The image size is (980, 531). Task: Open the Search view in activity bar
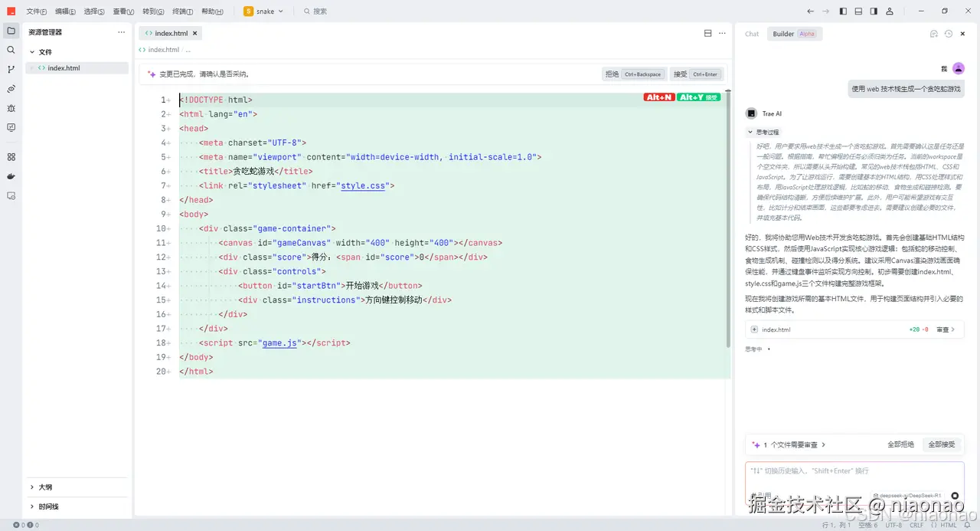pos(11,50)
